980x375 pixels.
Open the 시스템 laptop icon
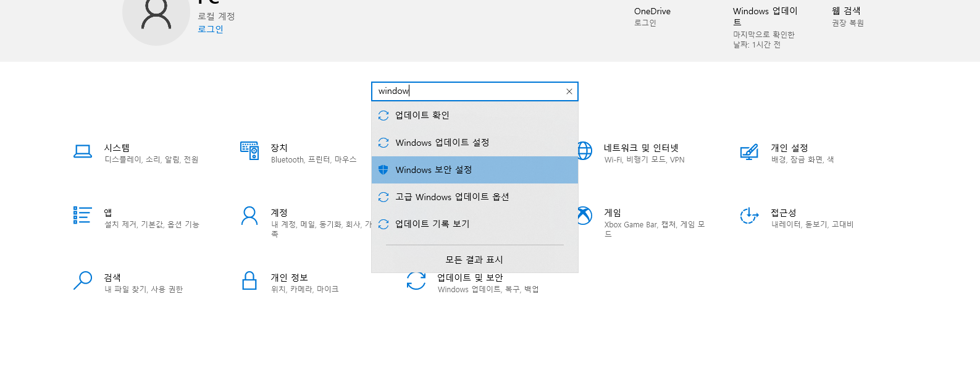(x=82, y=151)
